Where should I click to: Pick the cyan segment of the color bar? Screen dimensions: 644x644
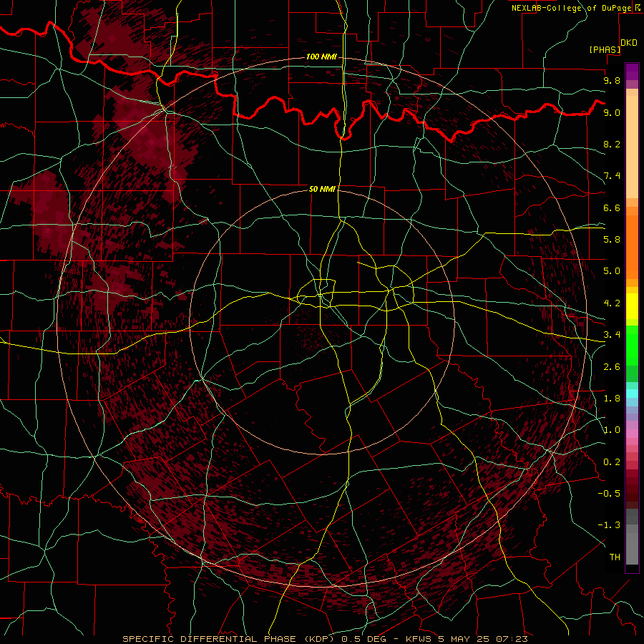tap(632, 394)
